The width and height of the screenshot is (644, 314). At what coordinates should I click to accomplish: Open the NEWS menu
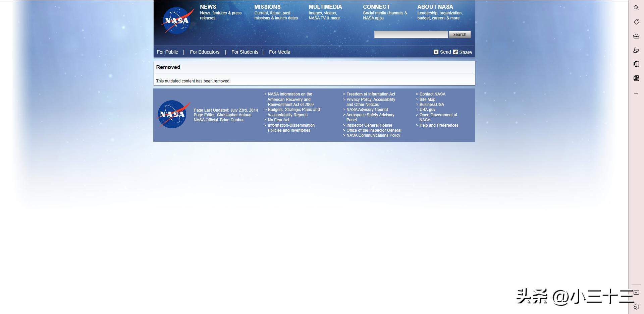[208, 7]
